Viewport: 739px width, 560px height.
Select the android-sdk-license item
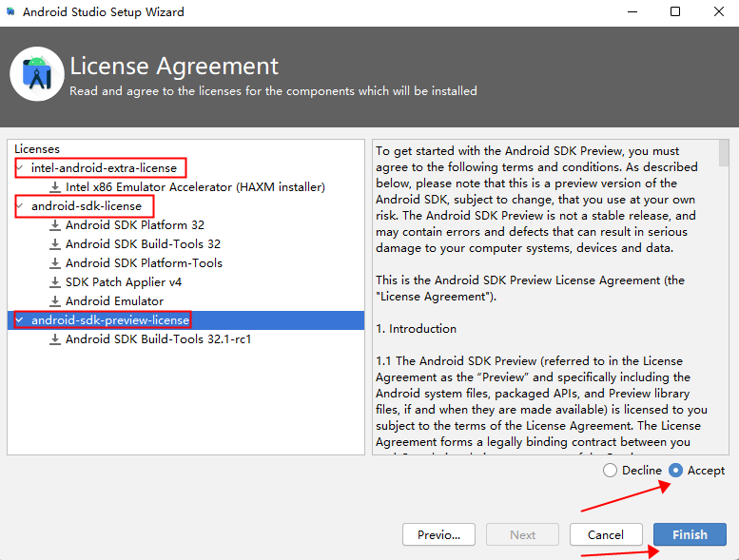point(87,206)
